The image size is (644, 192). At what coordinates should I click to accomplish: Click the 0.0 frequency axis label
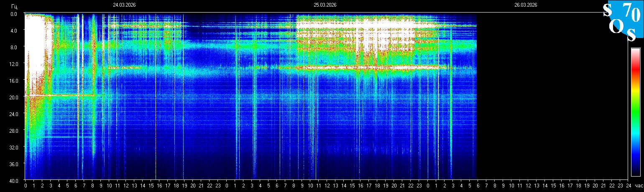(x=14, y=14)
